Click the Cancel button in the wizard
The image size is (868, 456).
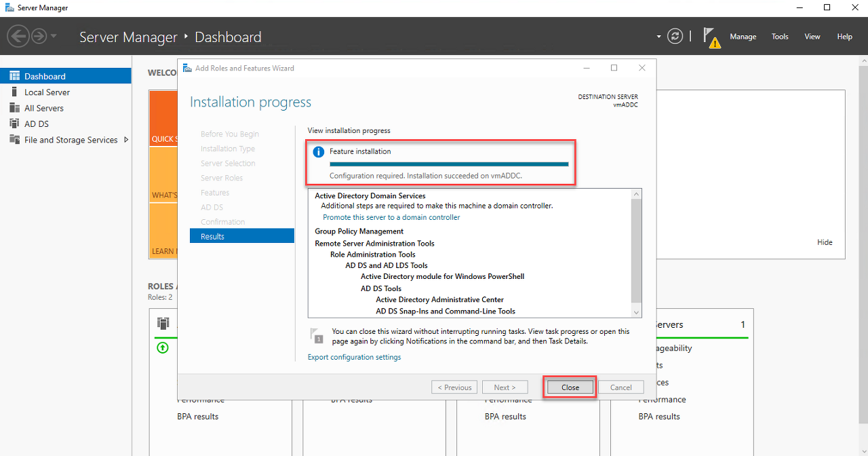pyautogui.click(x=620, y=387)
